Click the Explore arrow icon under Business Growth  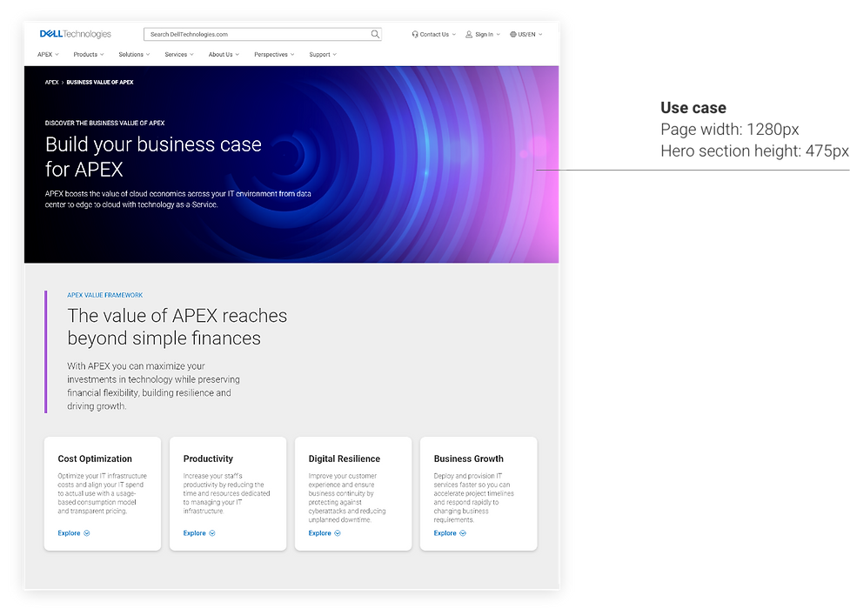click(462, 533)
